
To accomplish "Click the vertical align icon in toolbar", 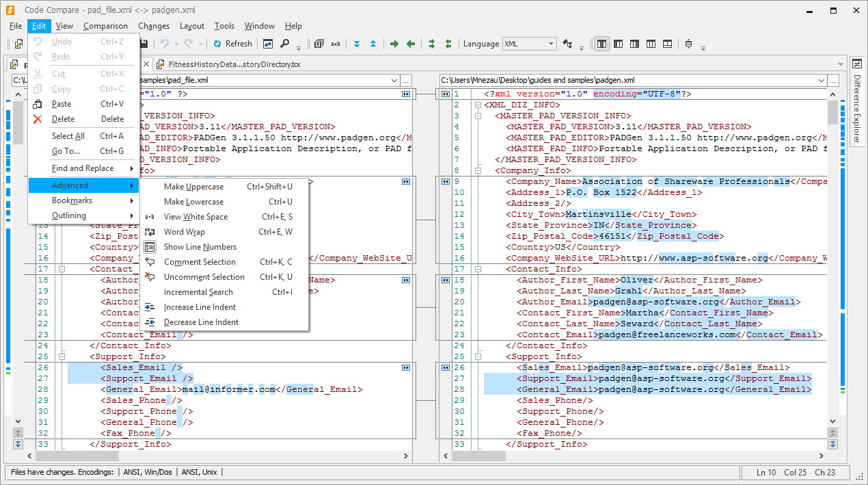I will pyautogui.click(x=688, y=44).
